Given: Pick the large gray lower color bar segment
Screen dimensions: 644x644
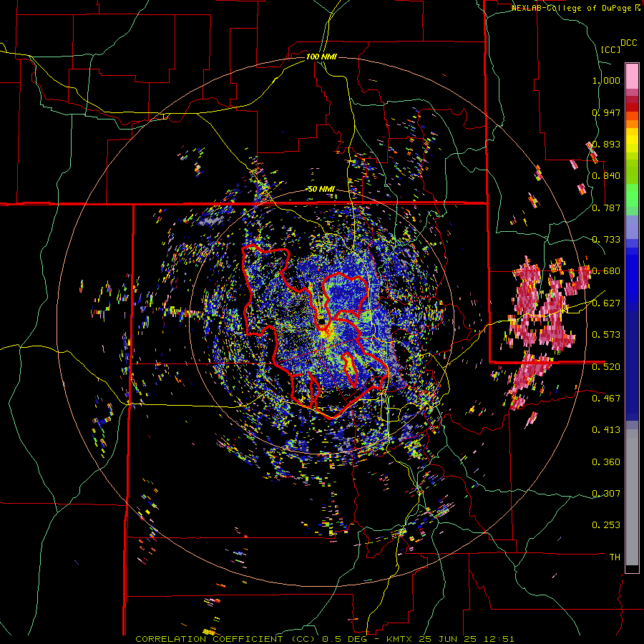Looking at the screenshot, I should pyautogui.click(x=632, y=497).
